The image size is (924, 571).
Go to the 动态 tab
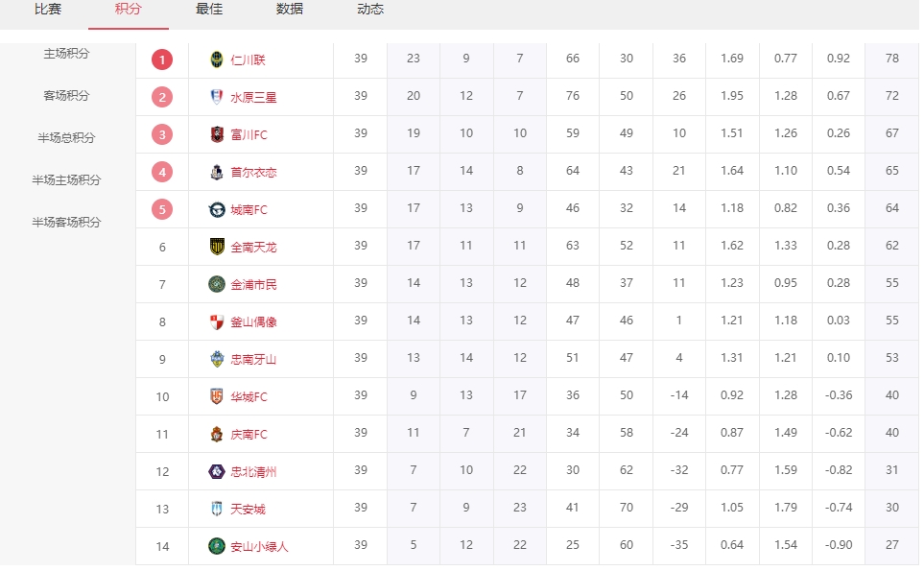370,10
